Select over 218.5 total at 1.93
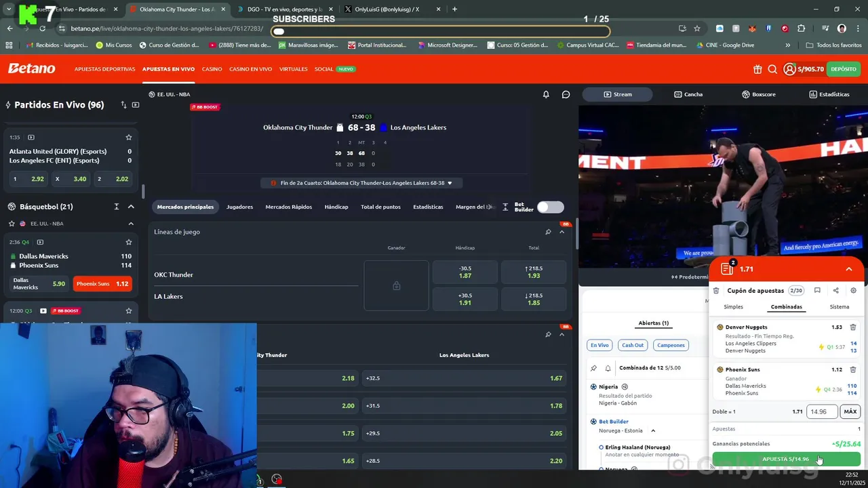Image resolution: width=868 pixels, height=488 pixels. coord(534,272)
